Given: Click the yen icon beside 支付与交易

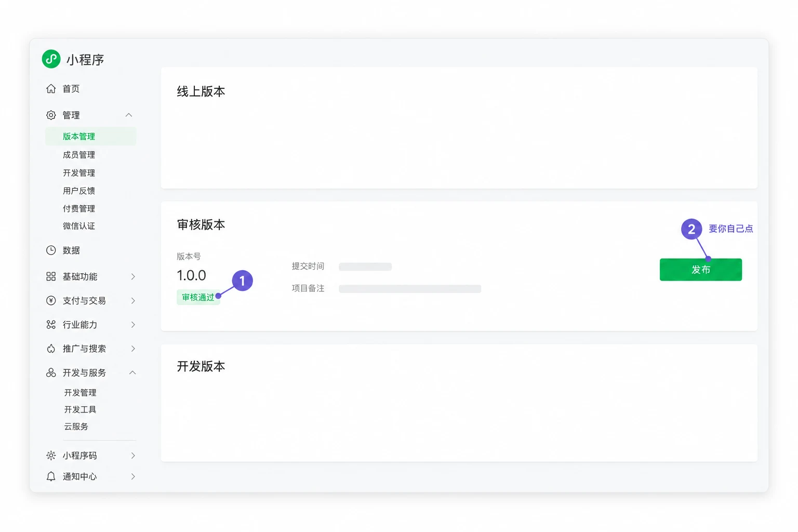Looking at the screenshot, I should point(51,300).
